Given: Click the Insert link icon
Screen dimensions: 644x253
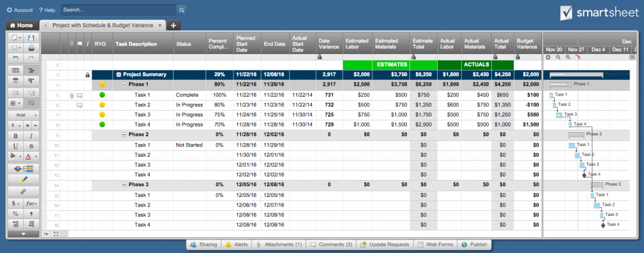Looking at the screenshot, I should (23, 191).
